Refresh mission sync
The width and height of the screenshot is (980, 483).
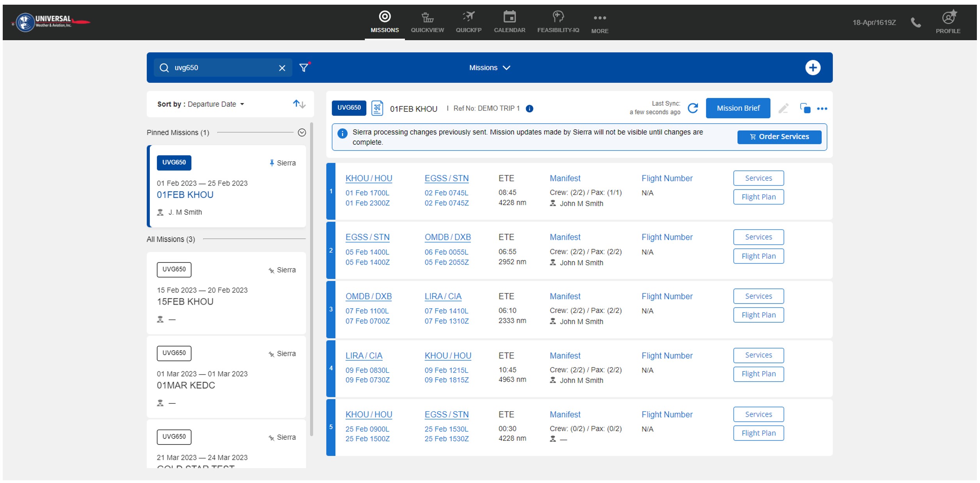(x=693, y=108)
